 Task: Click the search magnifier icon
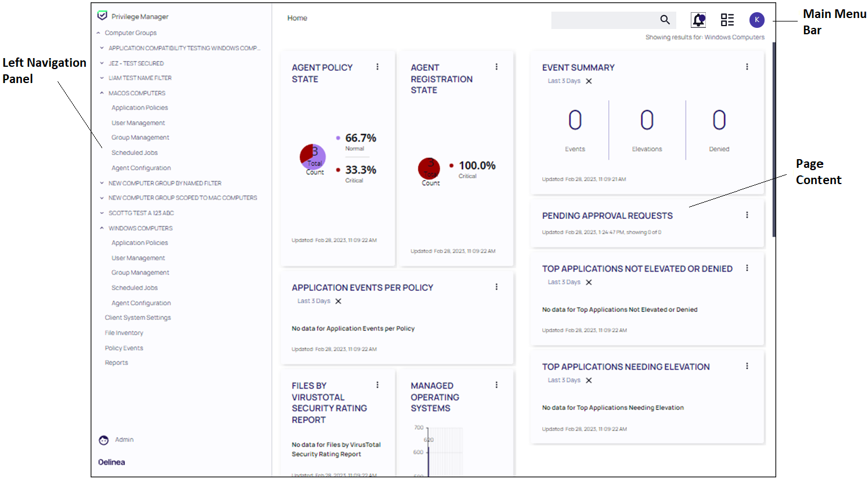coord(665,19)
